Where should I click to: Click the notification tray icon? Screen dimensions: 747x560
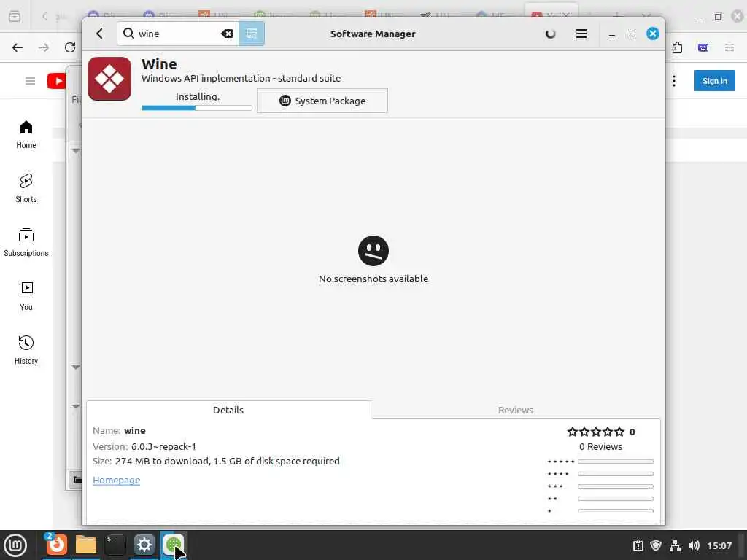point(638,545)
